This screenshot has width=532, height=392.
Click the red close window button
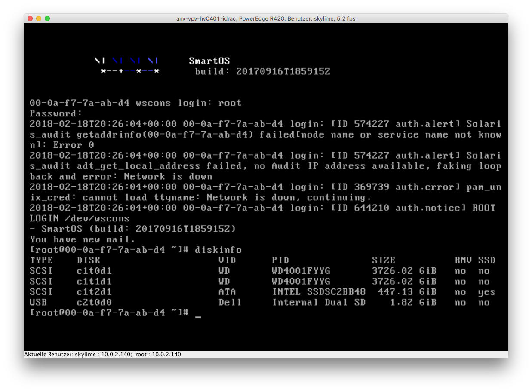pos(30,18)
